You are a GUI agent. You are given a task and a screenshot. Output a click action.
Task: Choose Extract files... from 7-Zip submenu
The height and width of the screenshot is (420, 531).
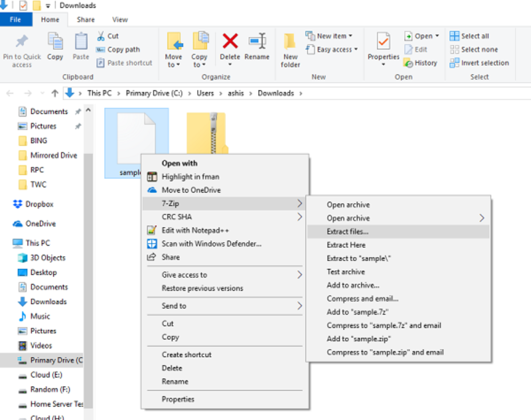347,232
